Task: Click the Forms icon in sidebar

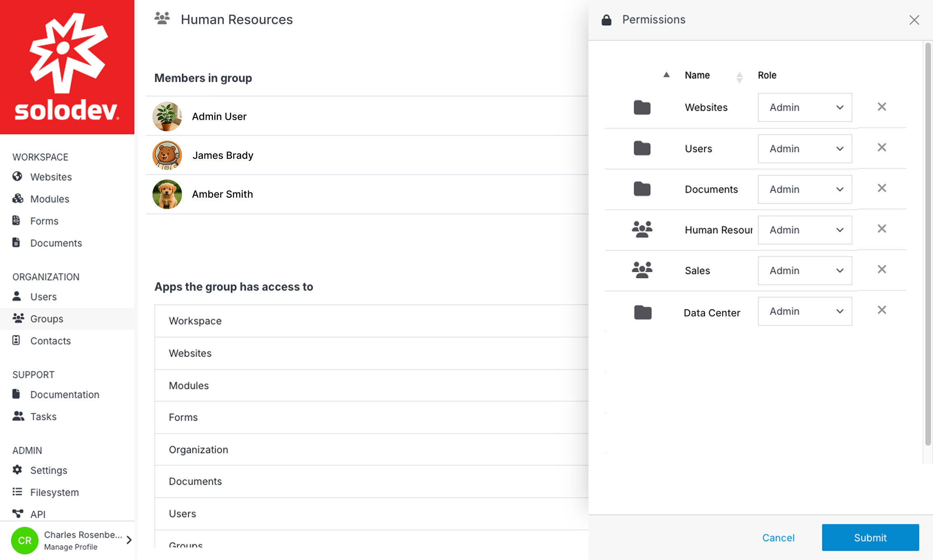Action: click(x=16, y=220)
